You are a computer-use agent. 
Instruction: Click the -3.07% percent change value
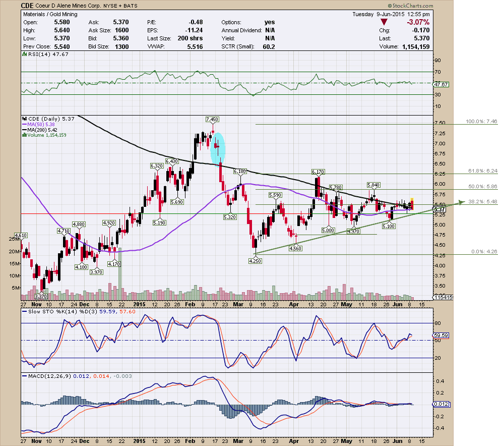point(418,22)
